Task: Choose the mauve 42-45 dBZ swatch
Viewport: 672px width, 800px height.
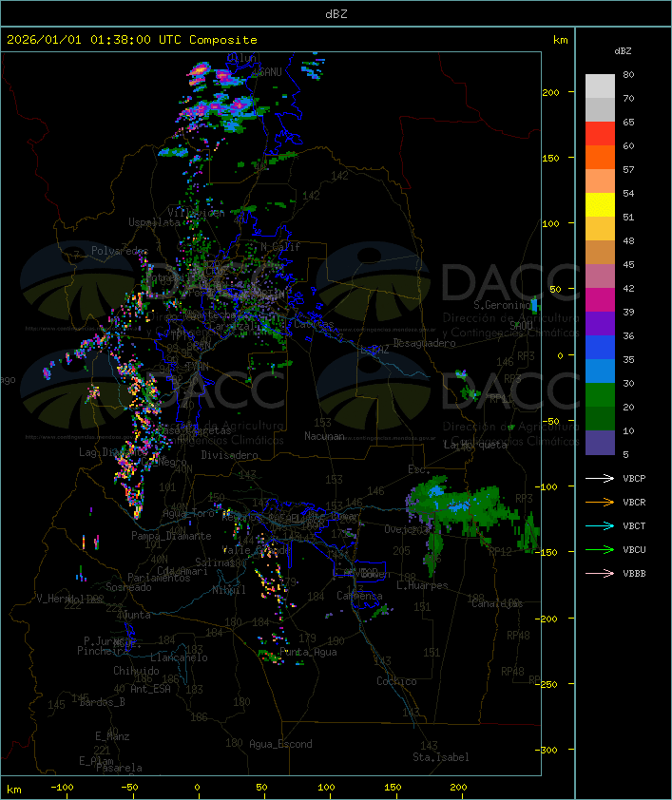Action: [600, 276]
